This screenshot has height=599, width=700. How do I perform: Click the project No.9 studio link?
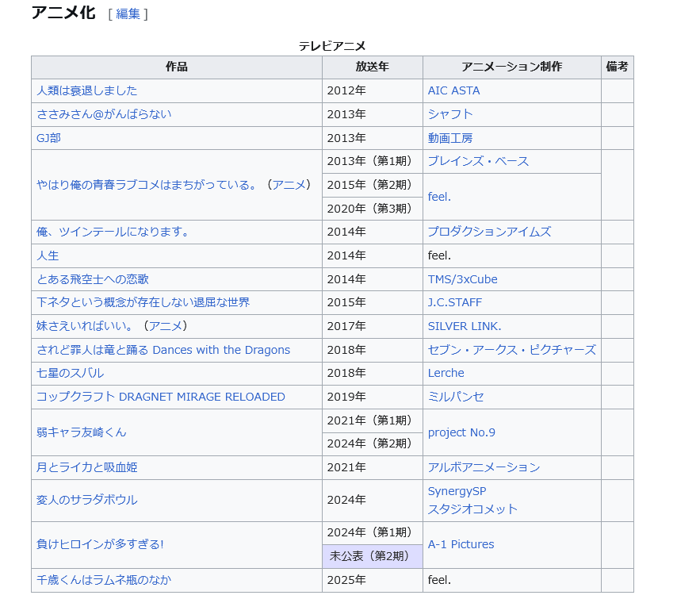(461, 432)
